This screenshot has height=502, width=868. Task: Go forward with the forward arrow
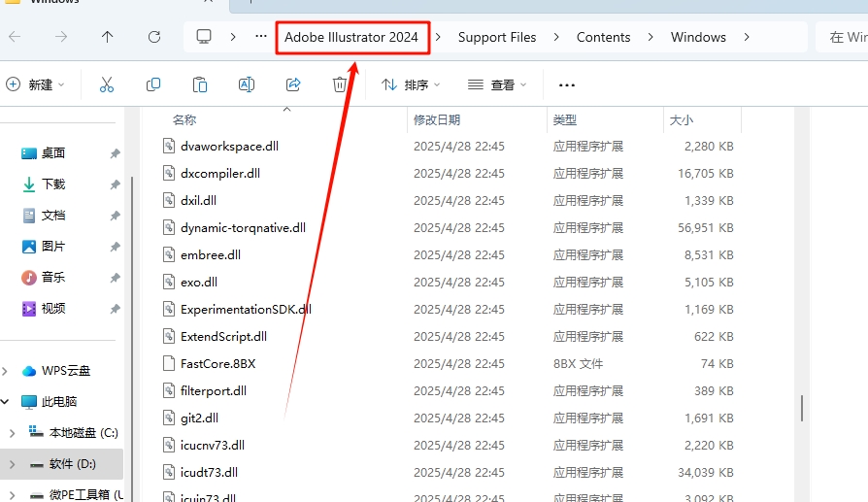[61, 37]
